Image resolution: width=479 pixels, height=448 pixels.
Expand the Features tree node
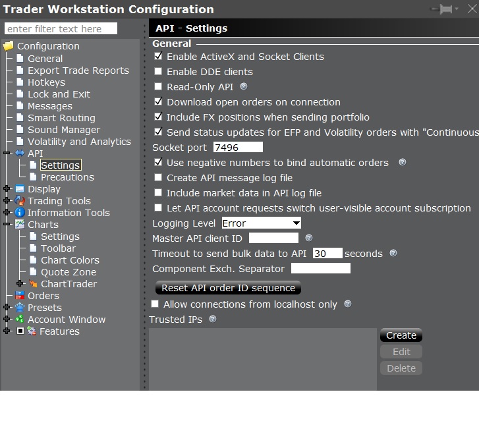pyautogui.click(x=7, y=331)
